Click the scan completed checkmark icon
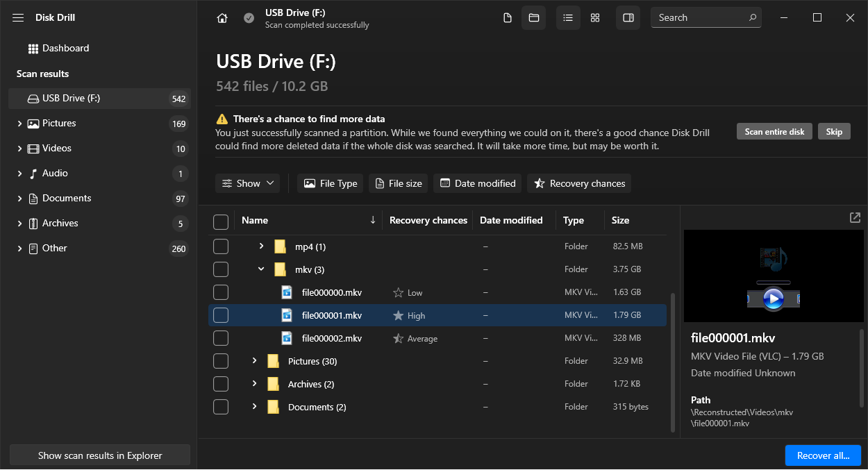Image resolution: width=868 pixels, height=470 pixels. 249,18
